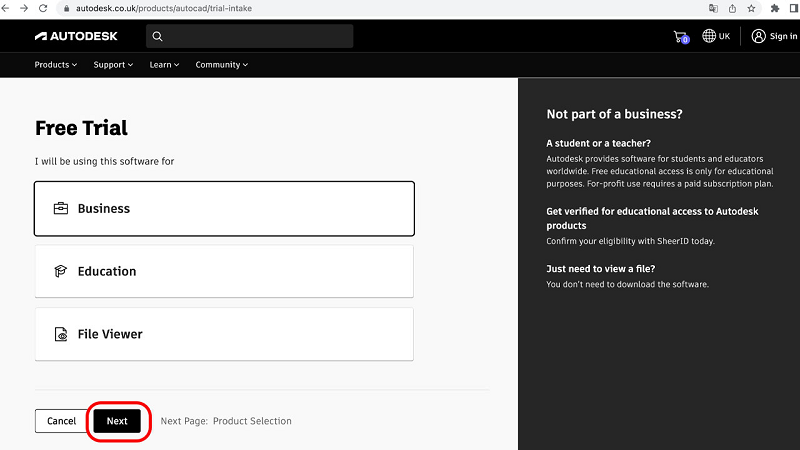Screen dimensions: 800x450
Task: Click the briefcase icon next to Business
Action: [x=61, y=208]
